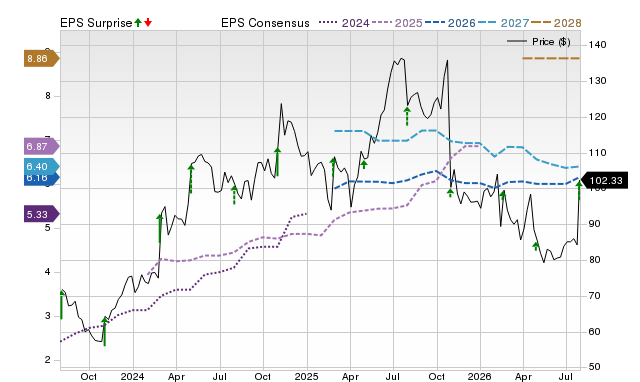The image size is (640, 382).
Task: Toggle the 2026 consensus legend entry
Action: (x=450, y=23)
